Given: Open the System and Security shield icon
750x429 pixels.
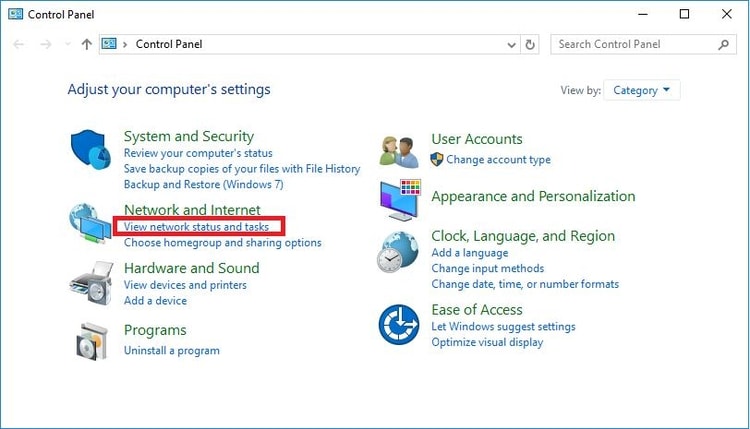Looking at the screenshot, I should tap(90, 149).
